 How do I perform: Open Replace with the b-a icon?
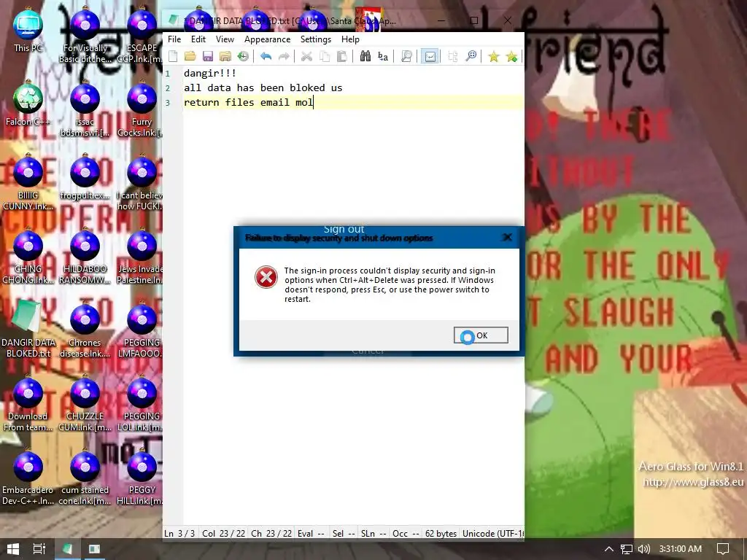point(383,56)
